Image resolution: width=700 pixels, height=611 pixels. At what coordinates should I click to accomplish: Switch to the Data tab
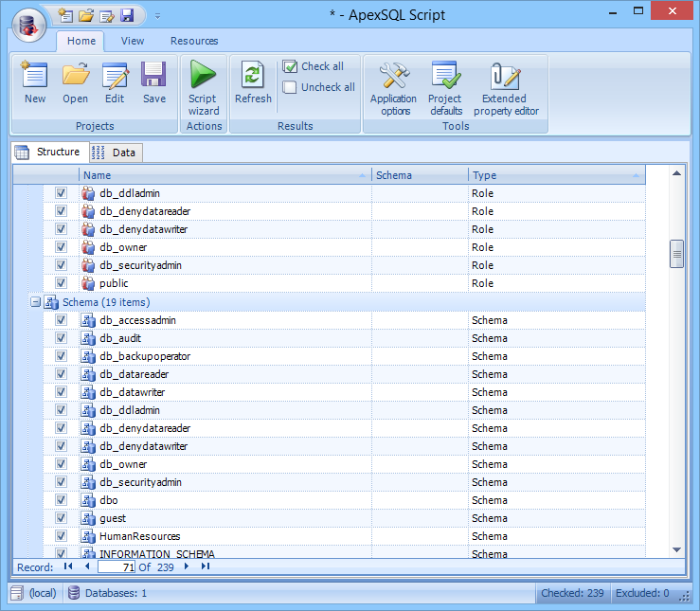(x=115, y=153)
